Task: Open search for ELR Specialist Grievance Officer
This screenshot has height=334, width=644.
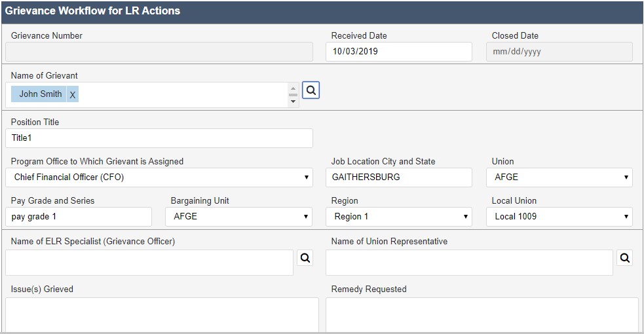Action: pos(305,257)
